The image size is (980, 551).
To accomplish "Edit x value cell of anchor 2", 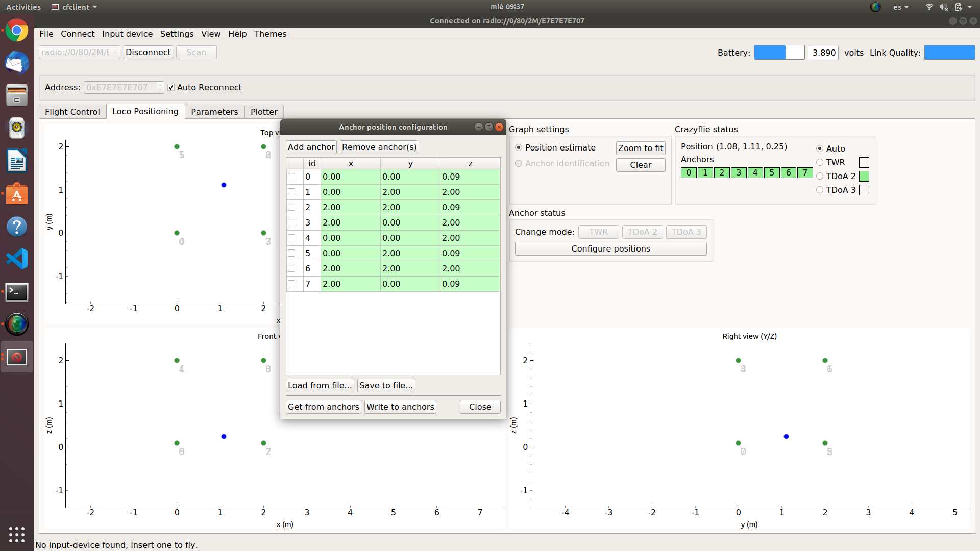I will (x=350, y=208).
